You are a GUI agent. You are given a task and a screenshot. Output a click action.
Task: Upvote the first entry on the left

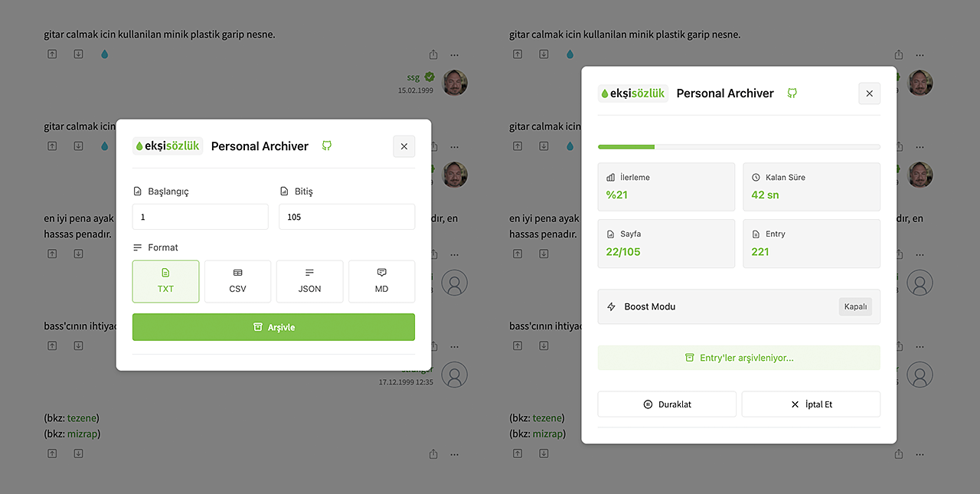click(52, 54)
